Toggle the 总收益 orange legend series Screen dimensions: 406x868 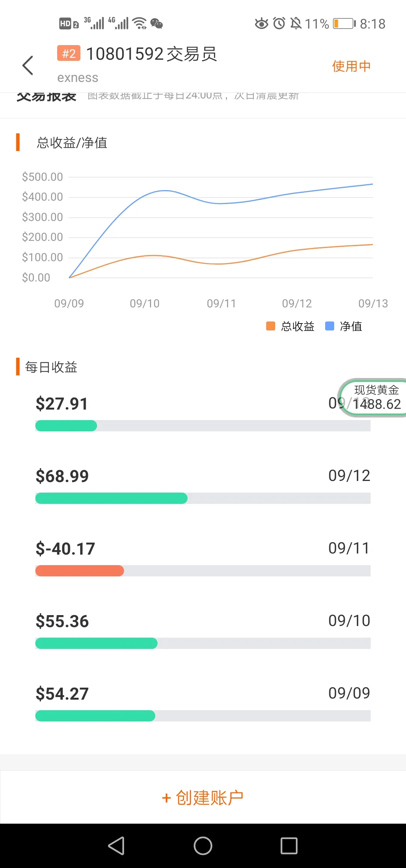290,326
